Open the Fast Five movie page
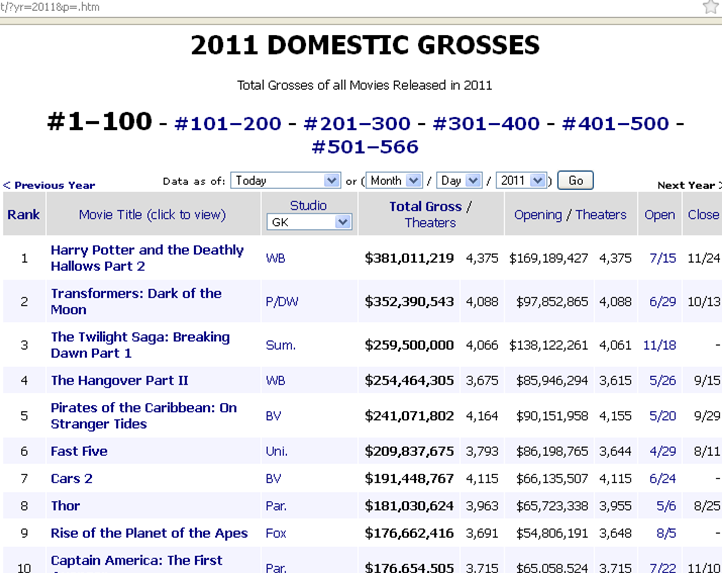This screenshot has height=573, width=722. 79,451
